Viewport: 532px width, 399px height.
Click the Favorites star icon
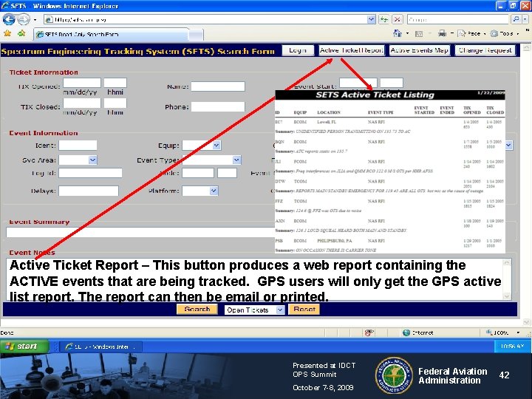[7, 33]
